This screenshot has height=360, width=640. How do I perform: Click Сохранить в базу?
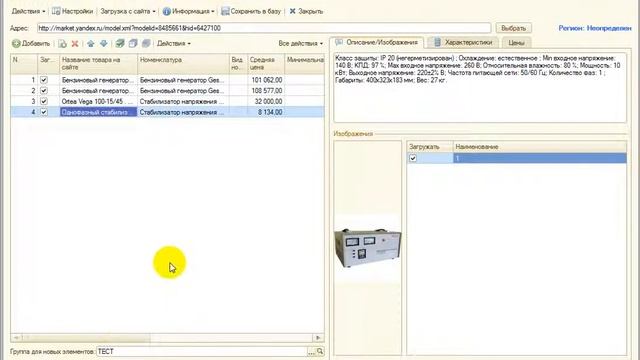coord(251,11)
